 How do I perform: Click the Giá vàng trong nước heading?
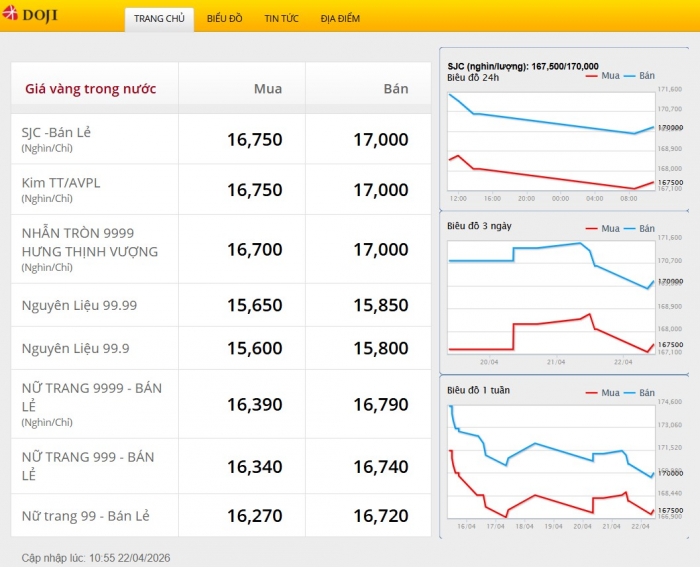coord(90,89)
